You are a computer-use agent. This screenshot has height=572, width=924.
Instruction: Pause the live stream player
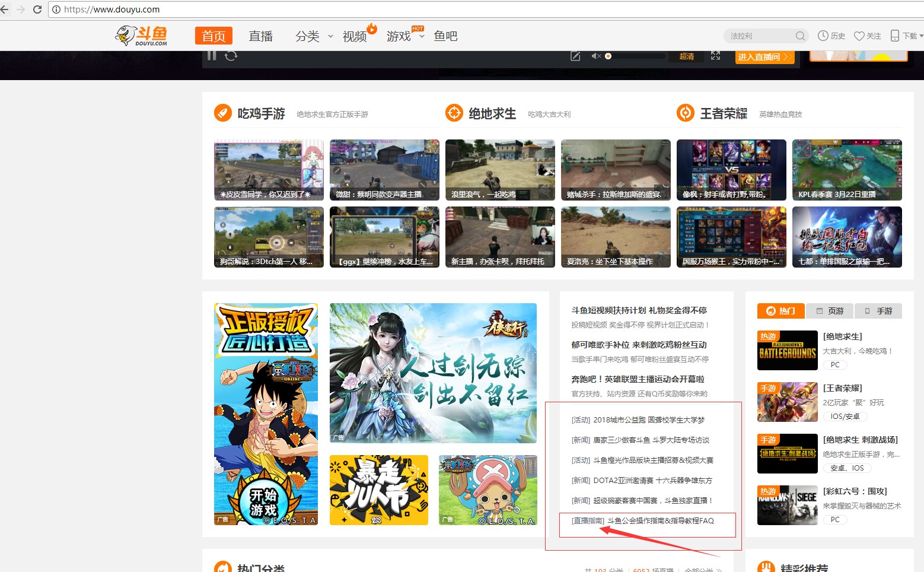(212, 56)
